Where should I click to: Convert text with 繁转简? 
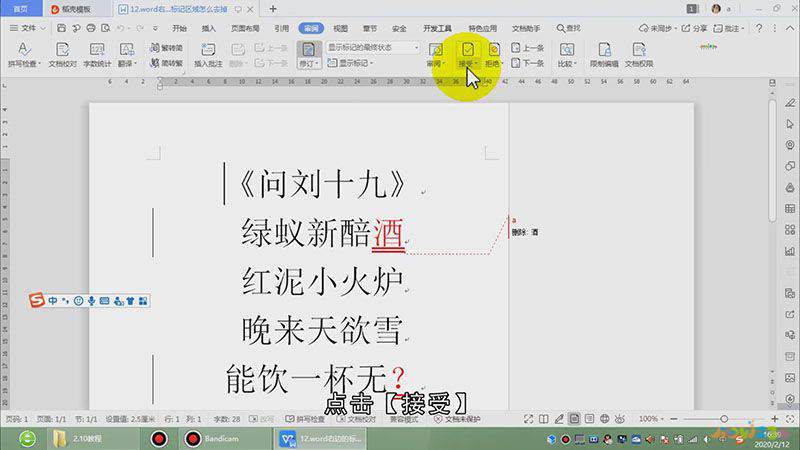[166, 47]
